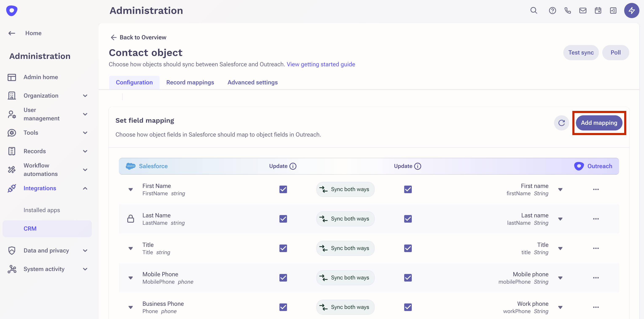The height and width of the screenshot is (319, 644).
Task: Click the Test sync button
Action: pyautogui.click(x=581, y=53)
